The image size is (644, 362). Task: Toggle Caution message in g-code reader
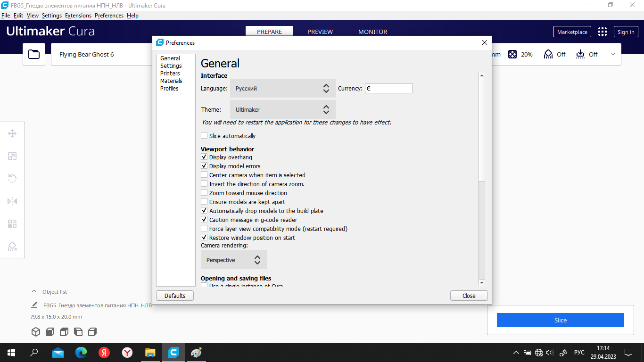point(204,220)
